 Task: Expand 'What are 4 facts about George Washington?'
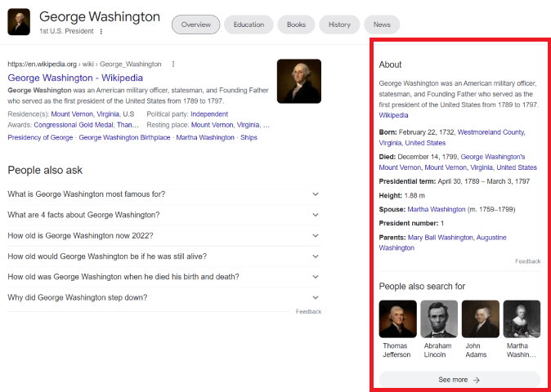(x=164, y=215)
